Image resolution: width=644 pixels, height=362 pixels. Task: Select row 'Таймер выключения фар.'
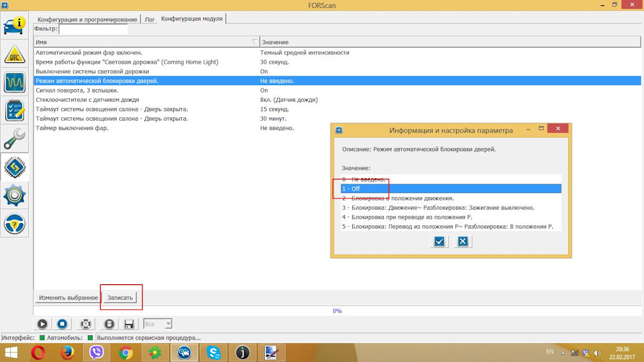click(337, 128)
